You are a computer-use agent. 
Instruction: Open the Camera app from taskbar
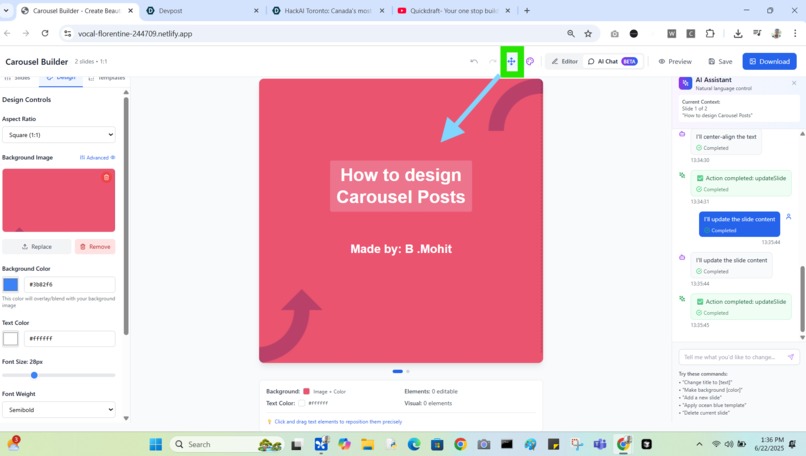484,444
